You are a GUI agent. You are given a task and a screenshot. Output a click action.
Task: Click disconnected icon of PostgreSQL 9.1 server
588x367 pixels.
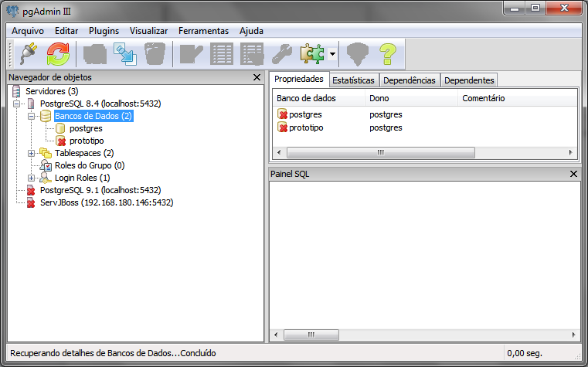tap(31, 190)
